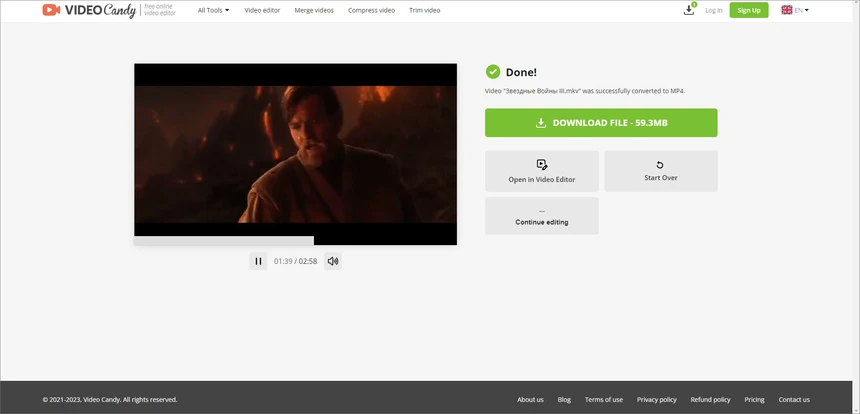Click the Start Over button
The image size is (860, 414).
click(661, 171)
